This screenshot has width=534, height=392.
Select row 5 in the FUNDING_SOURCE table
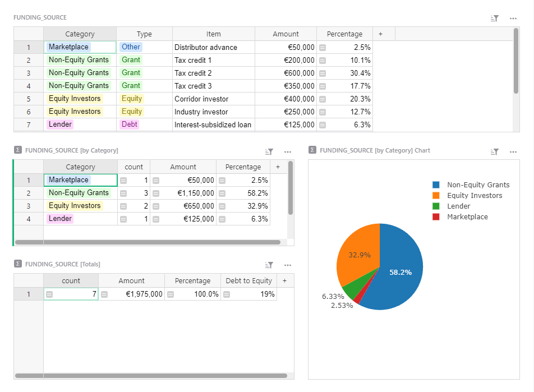[x=28, y=99]
